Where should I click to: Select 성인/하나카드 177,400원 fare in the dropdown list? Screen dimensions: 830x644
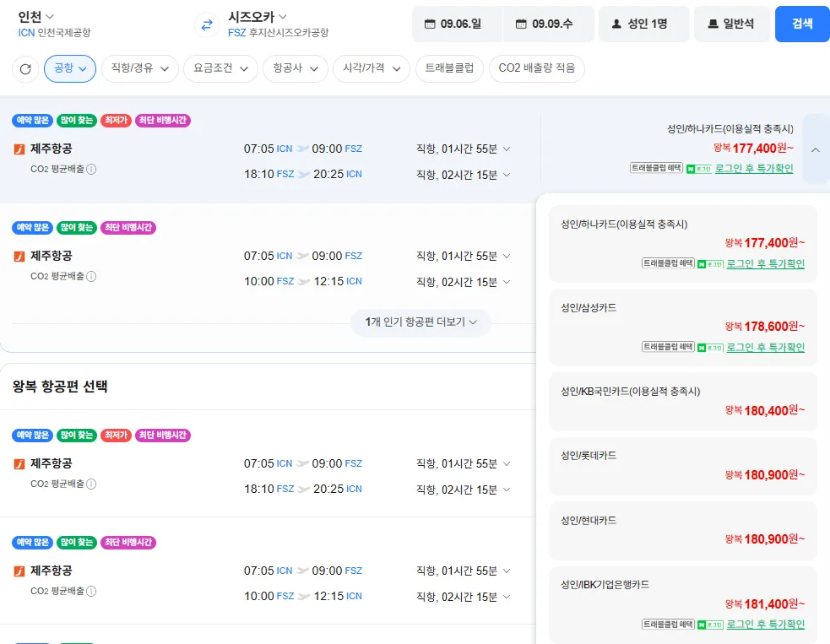683,243
